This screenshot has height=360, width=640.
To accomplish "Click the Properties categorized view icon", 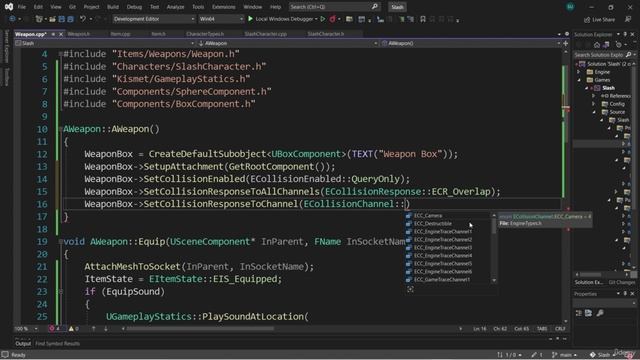I will (578, 313).
